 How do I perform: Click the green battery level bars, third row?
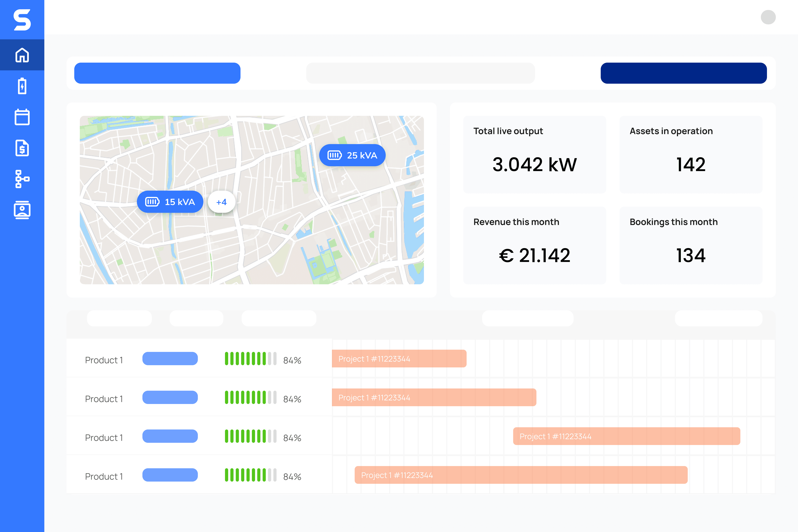click(251, 436)
